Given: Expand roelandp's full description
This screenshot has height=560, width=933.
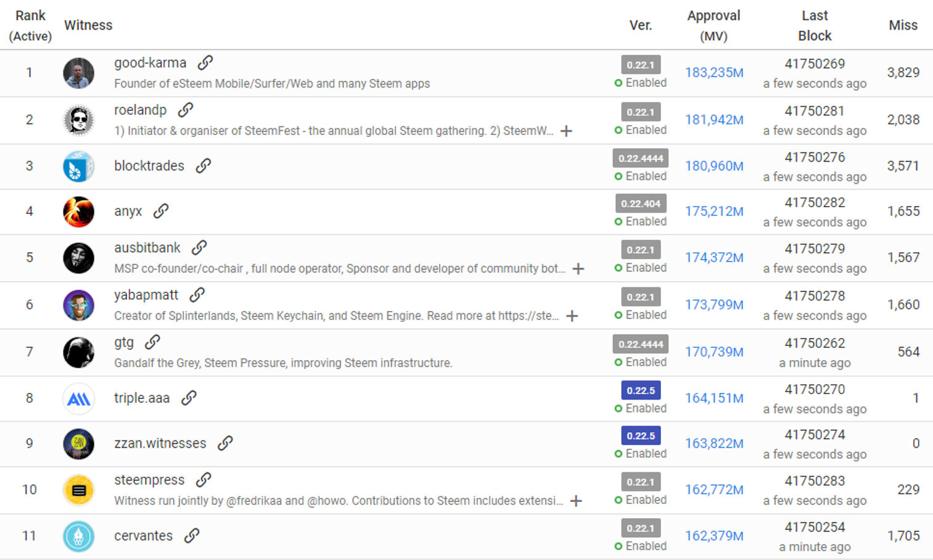Looking at the screenshot, I should pos(567,131).
